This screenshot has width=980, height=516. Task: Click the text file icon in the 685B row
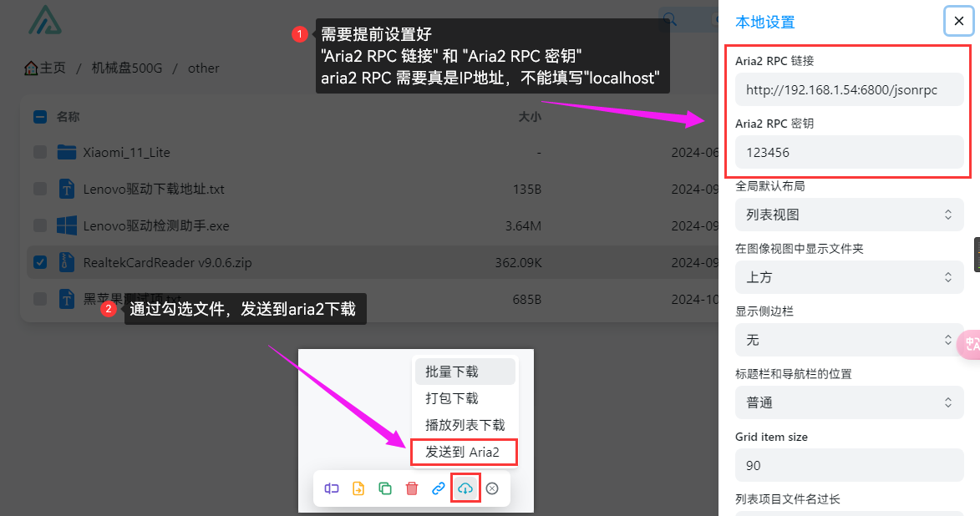coord(67,299)
